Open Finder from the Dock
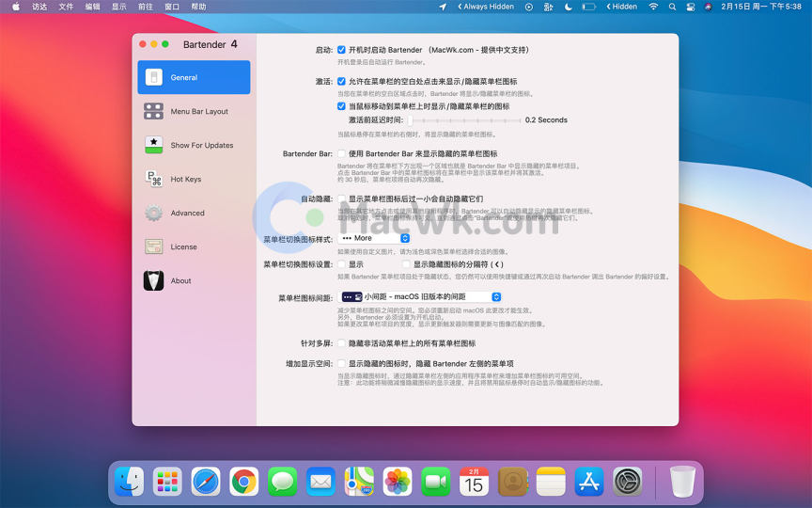 [130, 482]
